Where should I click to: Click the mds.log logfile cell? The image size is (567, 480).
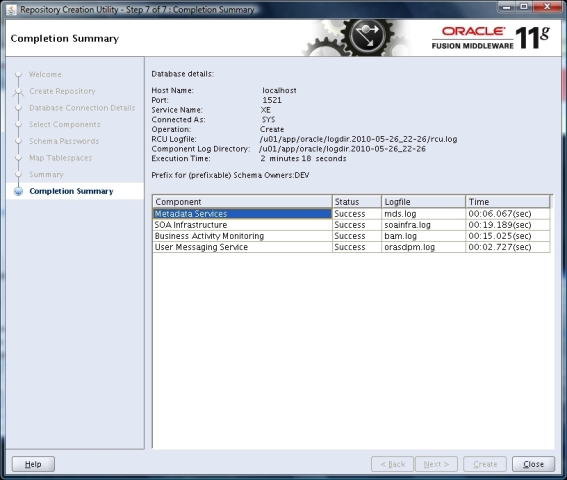[x=423, y=214]
